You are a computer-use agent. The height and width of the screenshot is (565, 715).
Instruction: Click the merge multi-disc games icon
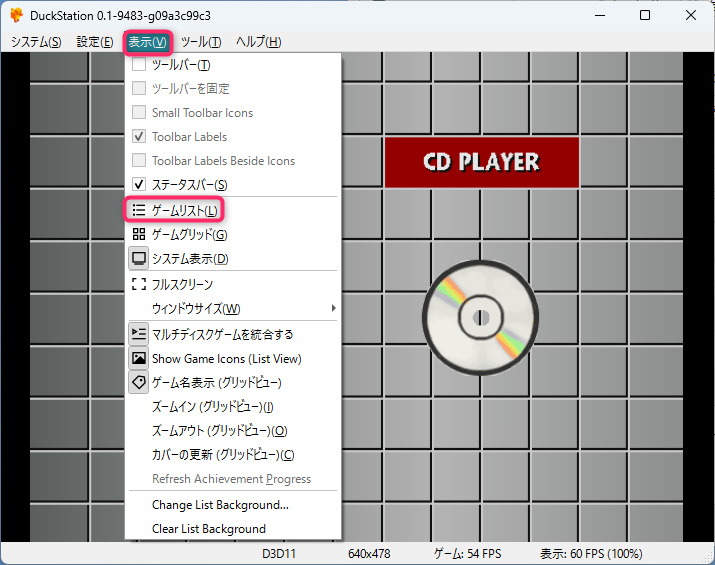(x=139, y=334)
